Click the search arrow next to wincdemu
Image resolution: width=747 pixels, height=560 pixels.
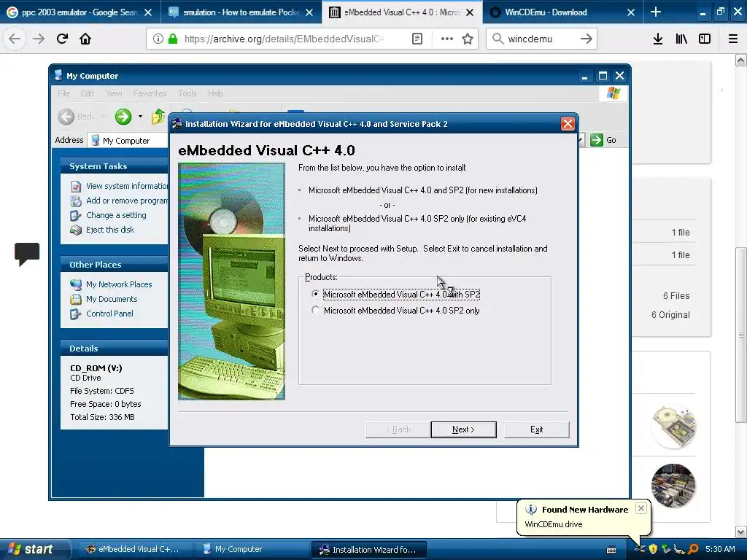click(586, 39)
